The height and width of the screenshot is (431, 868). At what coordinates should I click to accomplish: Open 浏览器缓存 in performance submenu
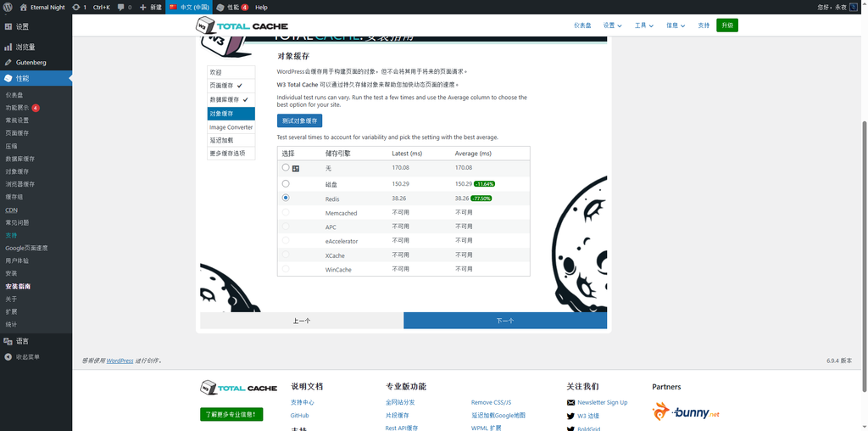coord(20,184)
